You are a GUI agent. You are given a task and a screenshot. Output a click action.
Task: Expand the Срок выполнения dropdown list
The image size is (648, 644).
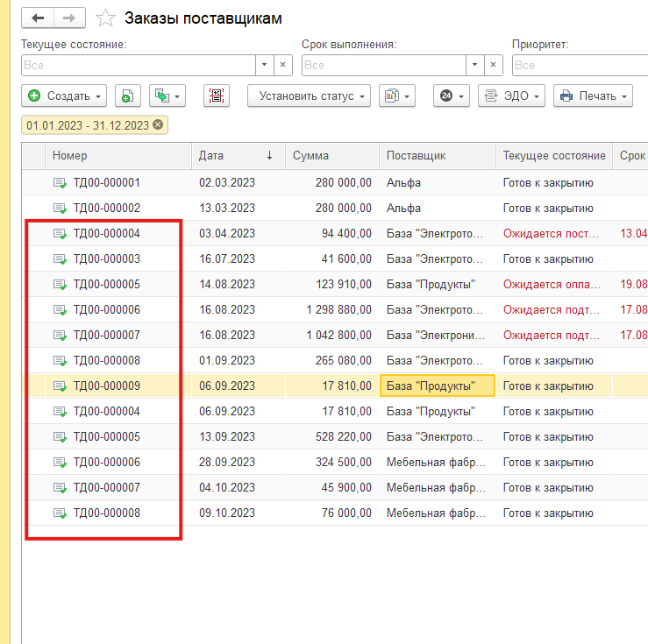475,65
